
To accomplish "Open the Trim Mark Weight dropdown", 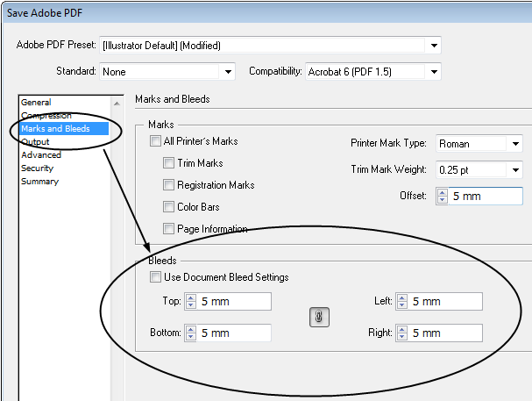I will click(479, 169).
